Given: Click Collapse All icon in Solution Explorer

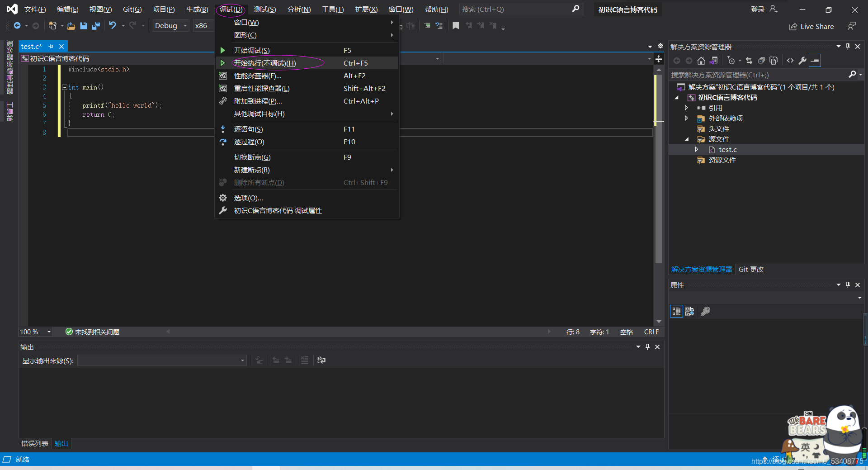Looking at the screenshot, I should pos(761,61).
